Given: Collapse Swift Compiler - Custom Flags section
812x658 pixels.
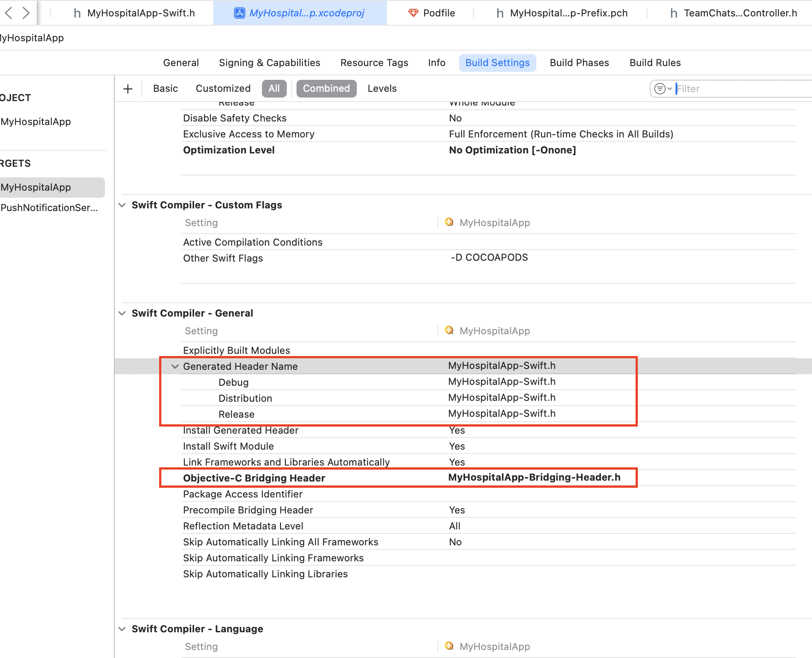Looking at the screenshot, I should pyautogui.click(x=122, y=205).
